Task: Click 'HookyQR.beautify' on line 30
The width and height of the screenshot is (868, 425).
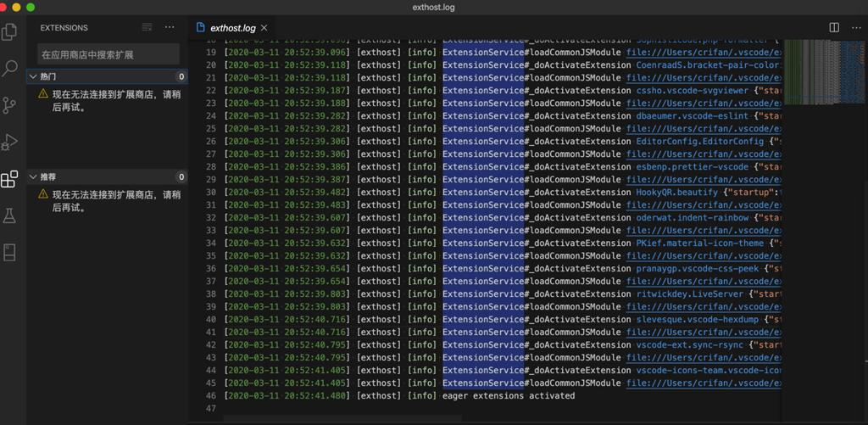Action: pos(677,193)
